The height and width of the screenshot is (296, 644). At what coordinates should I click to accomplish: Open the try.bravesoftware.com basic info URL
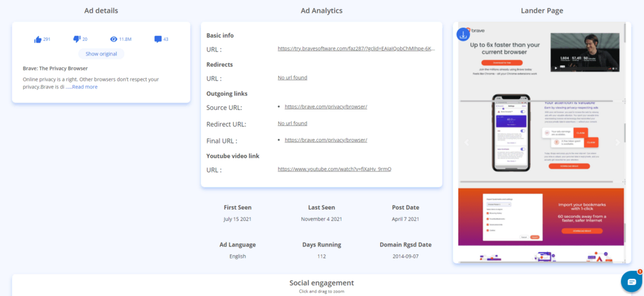(356, 48)
